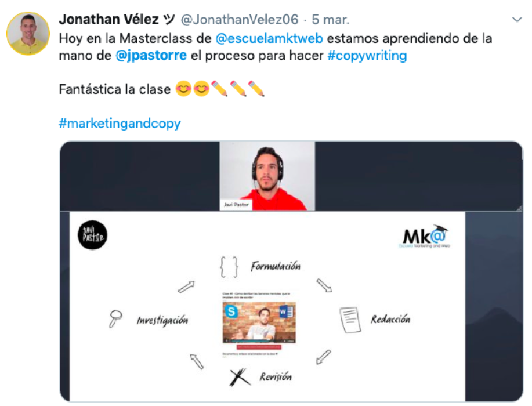The width and height of the screenshot is (532, 406).
Task: Click the Skype icon in center video
Action: pos(231,311)
